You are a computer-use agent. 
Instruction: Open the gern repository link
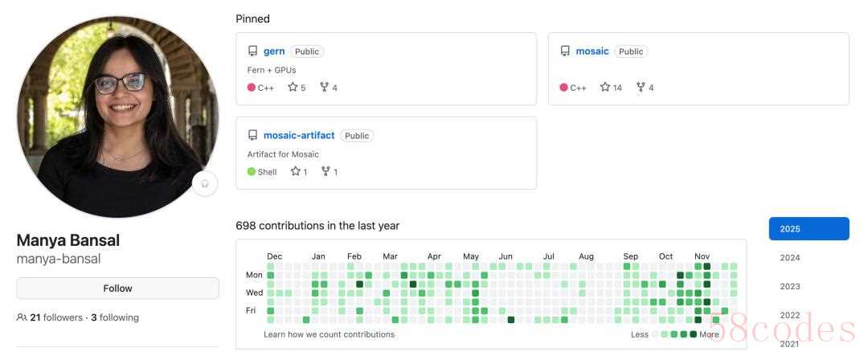tap(274, 51)
